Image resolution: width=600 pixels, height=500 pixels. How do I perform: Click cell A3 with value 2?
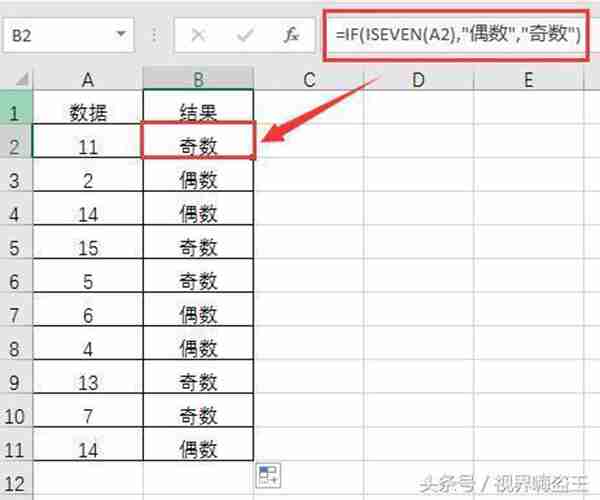[88, 175]
